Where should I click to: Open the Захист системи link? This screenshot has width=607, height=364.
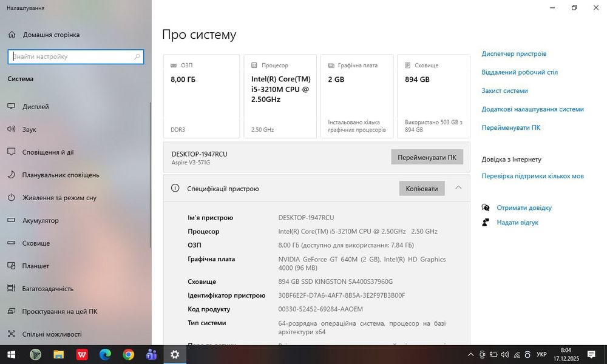(504, 90)
